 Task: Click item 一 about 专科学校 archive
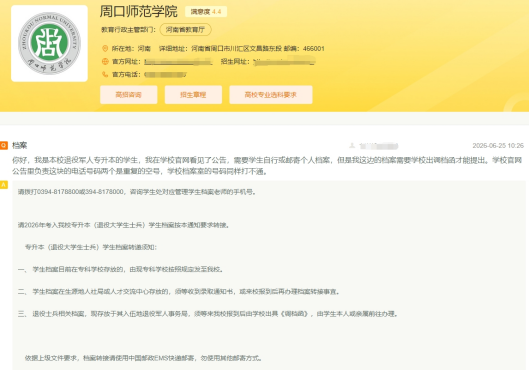pos(120,269)
